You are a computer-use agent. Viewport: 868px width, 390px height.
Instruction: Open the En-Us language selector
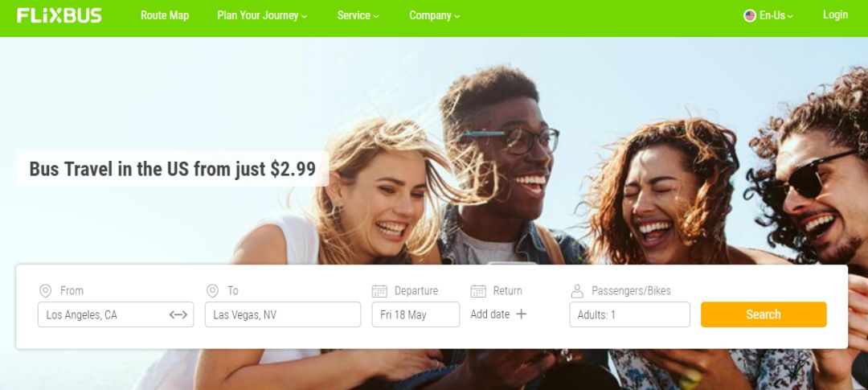[768, 15]
